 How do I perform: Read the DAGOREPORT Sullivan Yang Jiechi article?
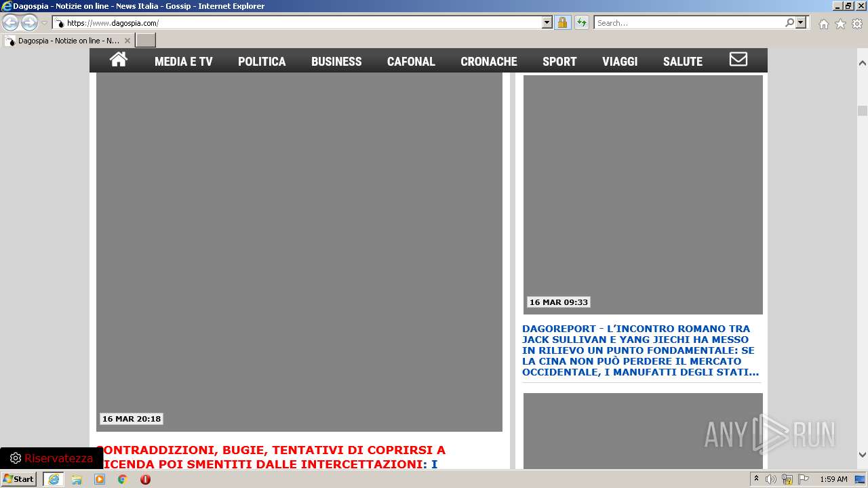[x=640, y=350]
